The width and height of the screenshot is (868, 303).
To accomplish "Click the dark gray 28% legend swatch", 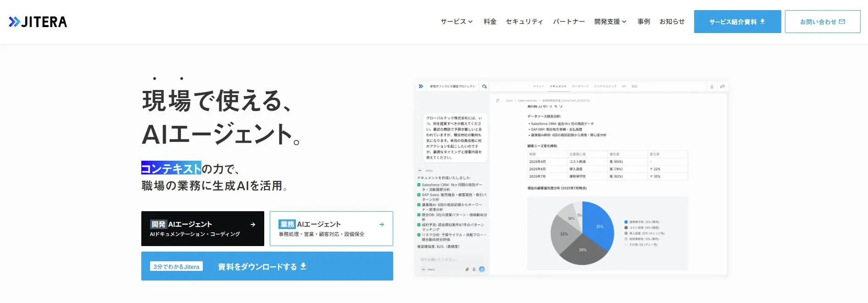I will (x=626, y=228).
